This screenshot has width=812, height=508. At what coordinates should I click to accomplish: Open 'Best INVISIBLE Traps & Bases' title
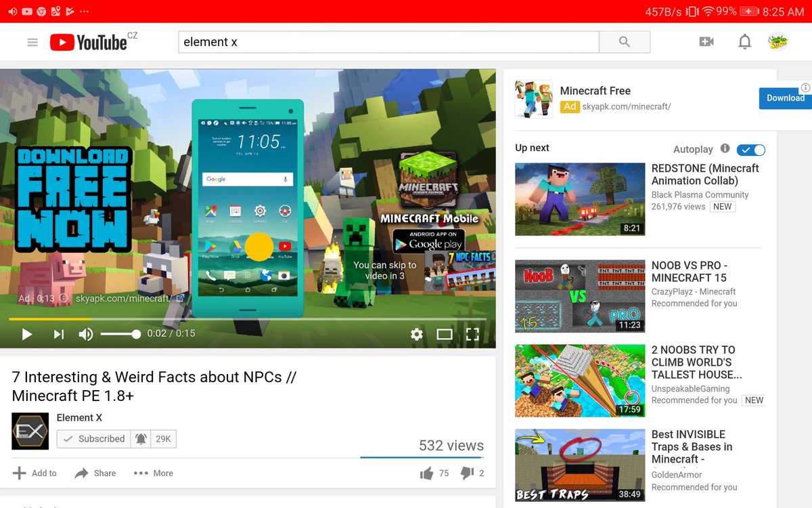(x=692, y=447)
